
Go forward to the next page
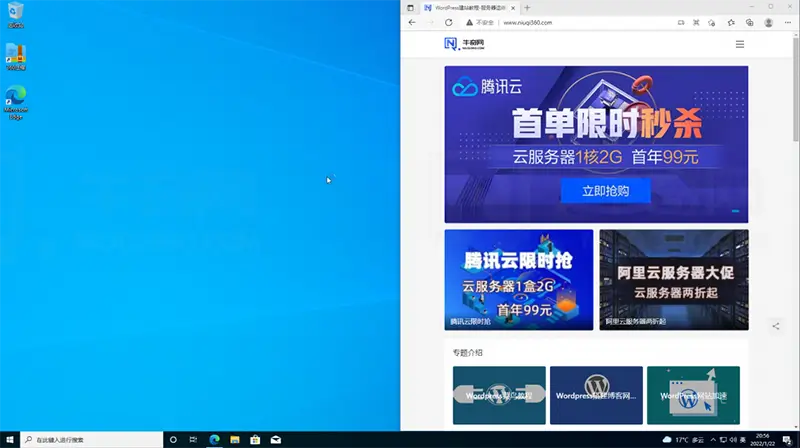pos(430,22)
